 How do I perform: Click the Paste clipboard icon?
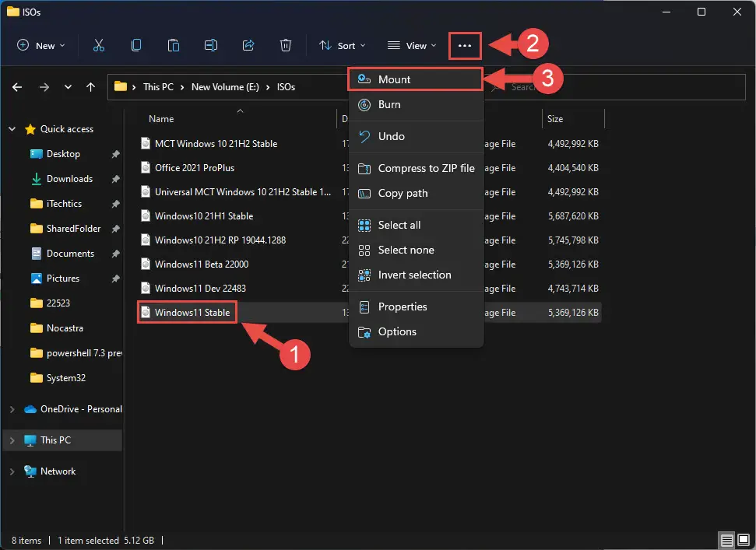(173, 45)
